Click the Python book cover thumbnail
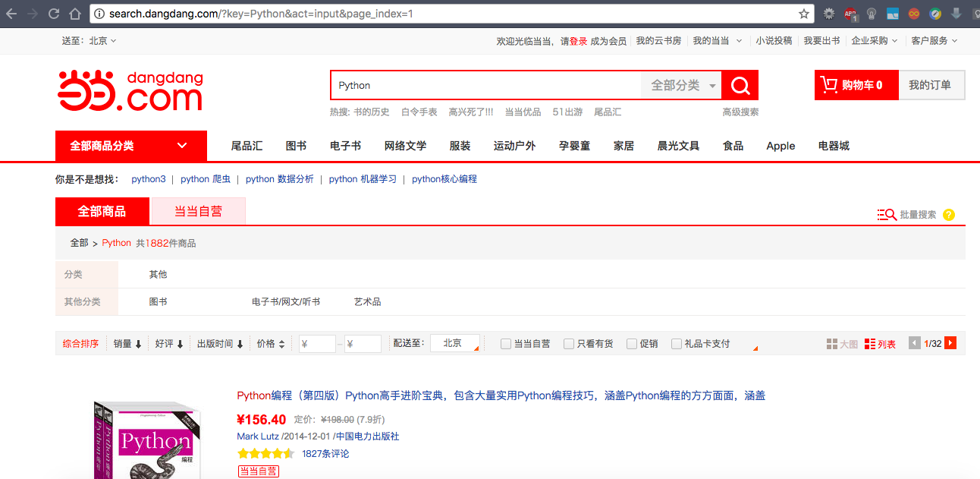Image resolution: width=980 pixels, height=479 pixels. coord(148,440)
